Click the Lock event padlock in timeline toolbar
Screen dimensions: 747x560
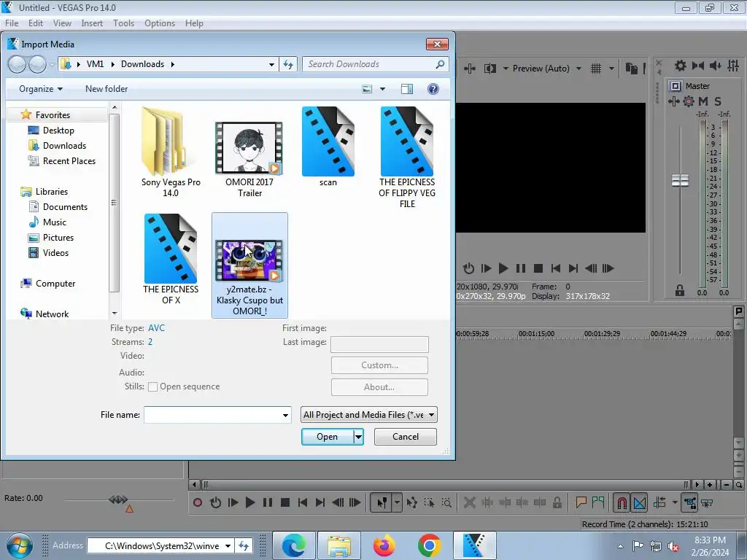coord(557,502)
